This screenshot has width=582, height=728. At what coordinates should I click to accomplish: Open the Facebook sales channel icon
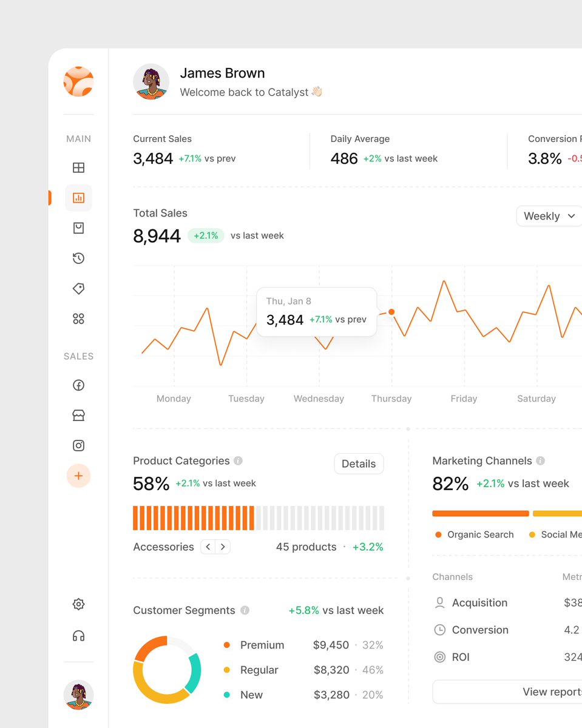(78, 385)
